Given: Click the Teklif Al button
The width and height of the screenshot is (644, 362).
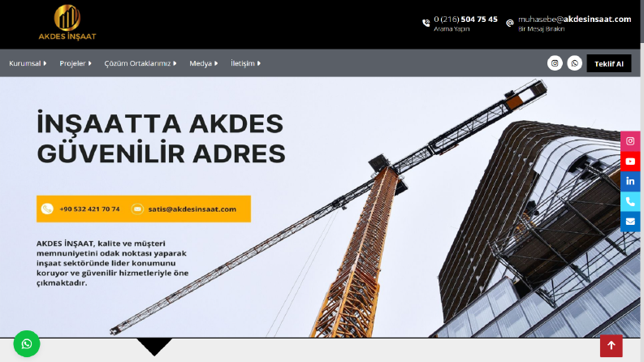Looking at the screenshot, I should click(609, 63).
